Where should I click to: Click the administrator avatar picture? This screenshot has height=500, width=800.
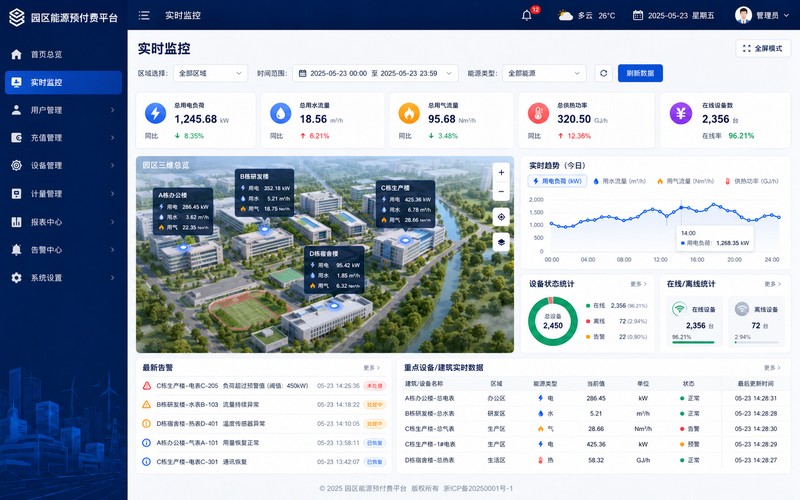coord(743,15)
